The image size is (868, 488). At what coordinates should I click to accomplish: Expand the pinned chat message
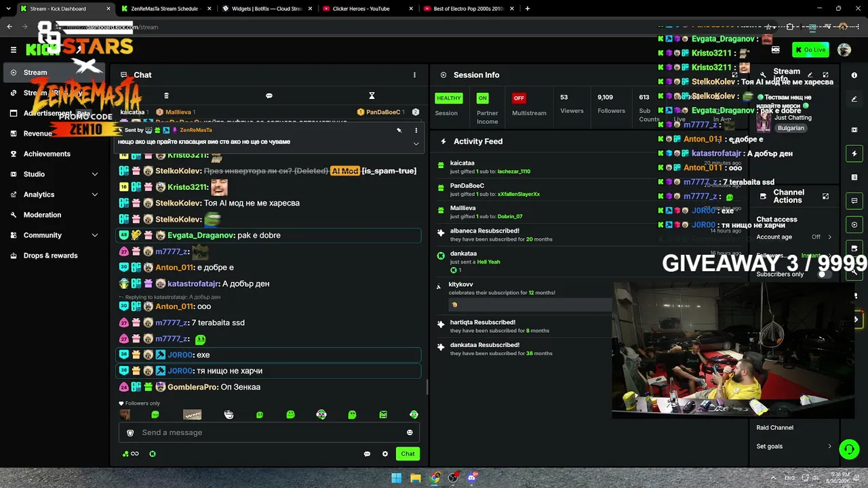(416, 144)
